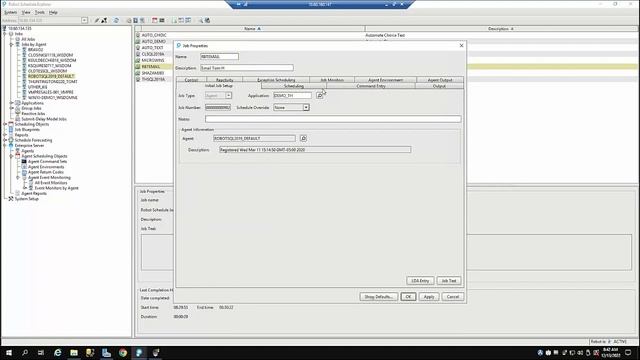Select Agent Return Codes
This screenshot has height=360, width=640.
[x=46, y=172]
